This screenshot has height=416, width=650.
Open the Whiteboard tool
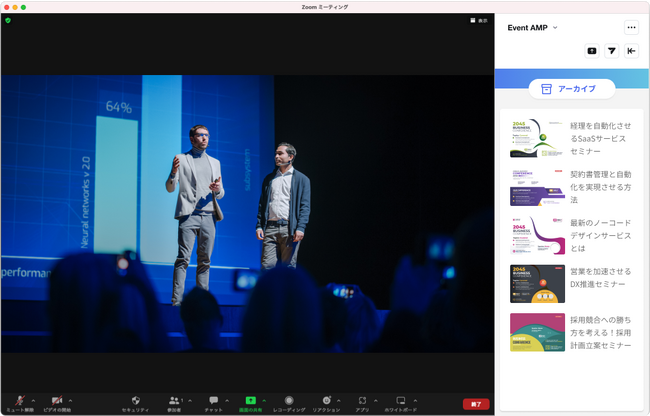click(400, 401)
